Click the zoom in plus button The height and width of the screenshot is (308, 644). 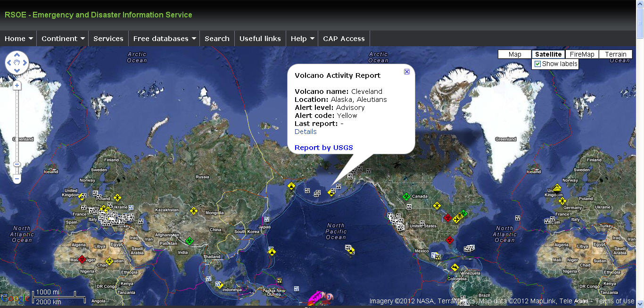(x=17, y=86)
